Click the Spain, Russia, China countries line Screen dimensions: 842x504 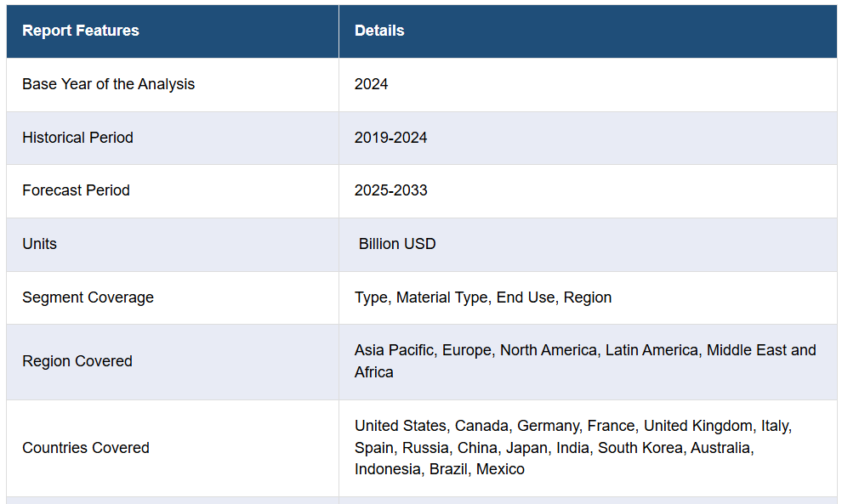click(555, 448)
